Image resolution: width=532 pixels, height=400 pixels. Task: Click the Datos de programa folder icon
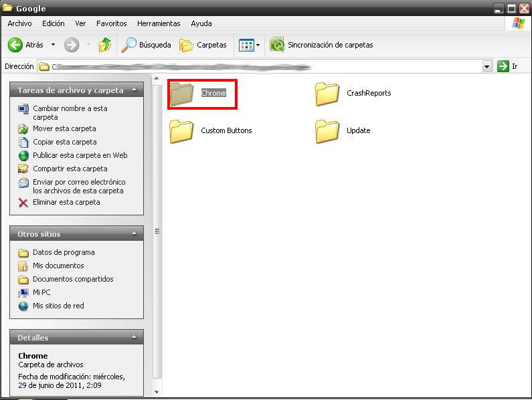[x=23, y=253]
